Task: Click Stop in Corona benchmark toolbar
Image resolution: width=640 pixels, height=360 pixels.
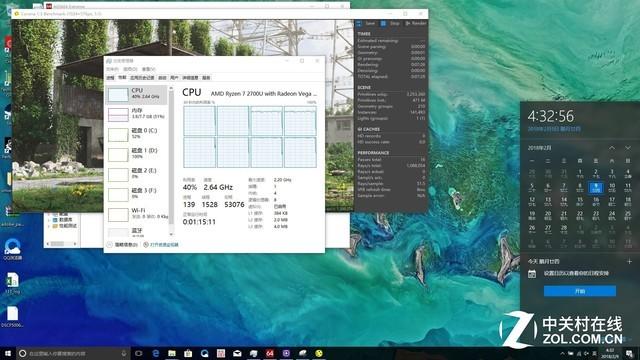Action: pos(391,23)
